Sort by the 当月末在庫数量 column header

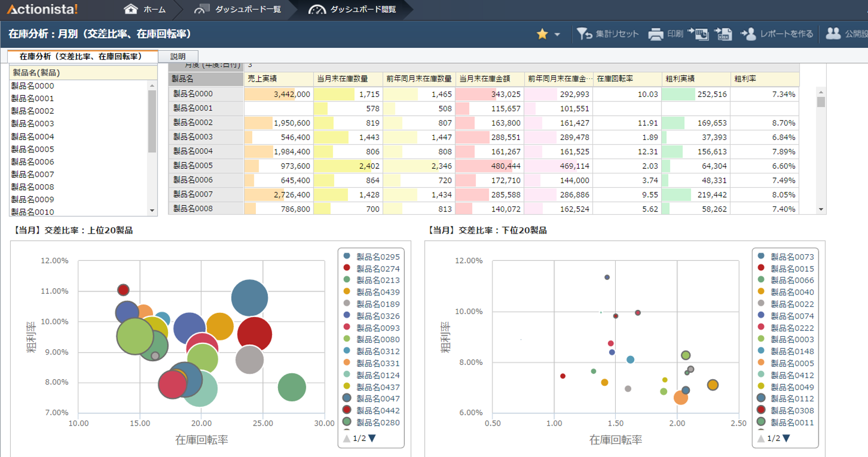(x=348, y=79)
